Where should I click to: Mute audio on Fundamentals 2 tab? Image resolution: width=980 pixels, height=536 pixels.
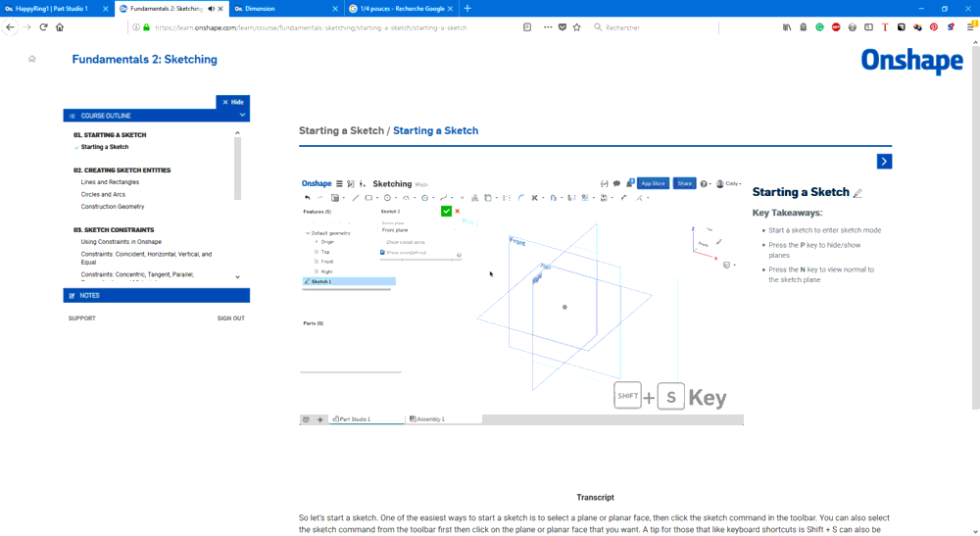pyautogui.click(x=212, y=9)
